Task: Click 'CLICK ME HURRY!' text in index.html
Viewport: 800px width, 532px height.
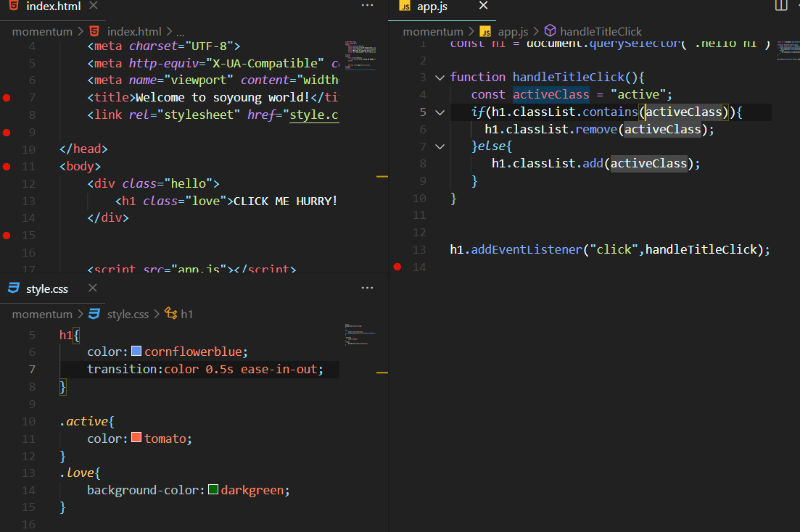Action: [285, 201]
